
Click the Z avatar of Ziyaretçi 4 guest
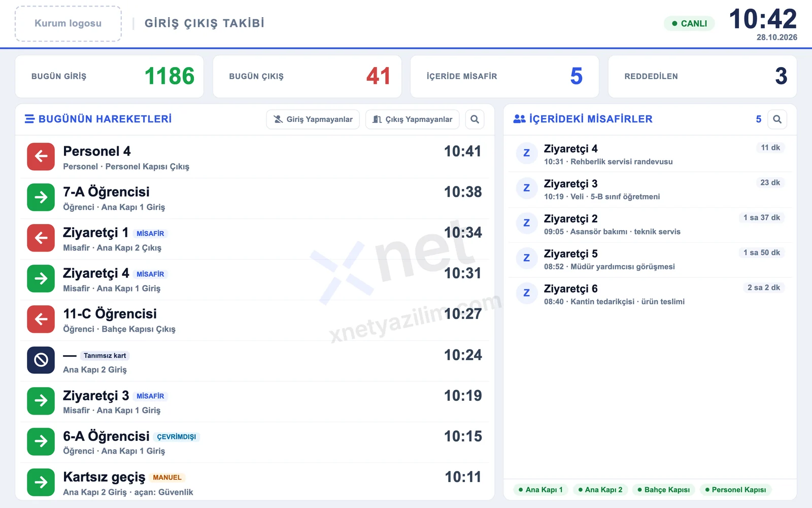point(527,153)
